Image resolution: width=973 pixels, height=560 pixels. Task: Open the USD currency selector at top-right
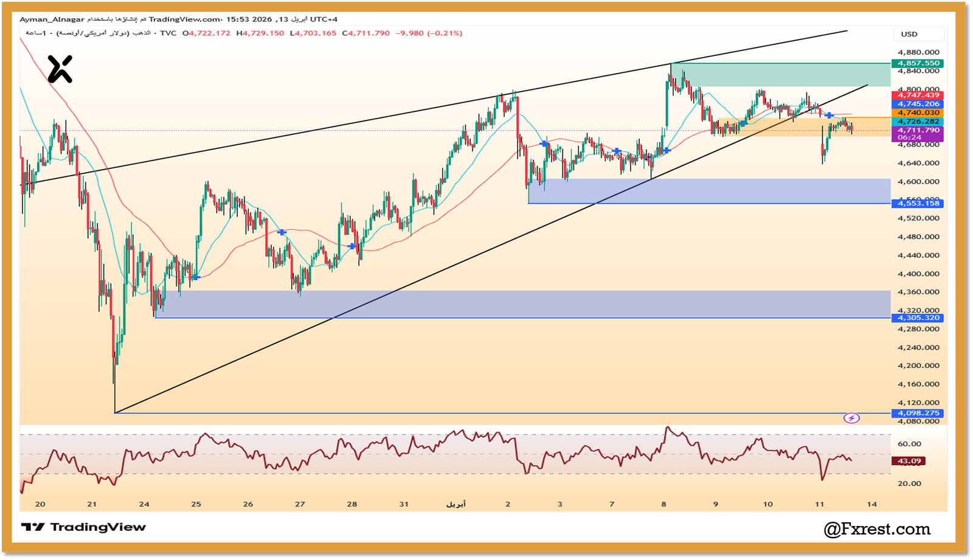(x=920, y=35)
